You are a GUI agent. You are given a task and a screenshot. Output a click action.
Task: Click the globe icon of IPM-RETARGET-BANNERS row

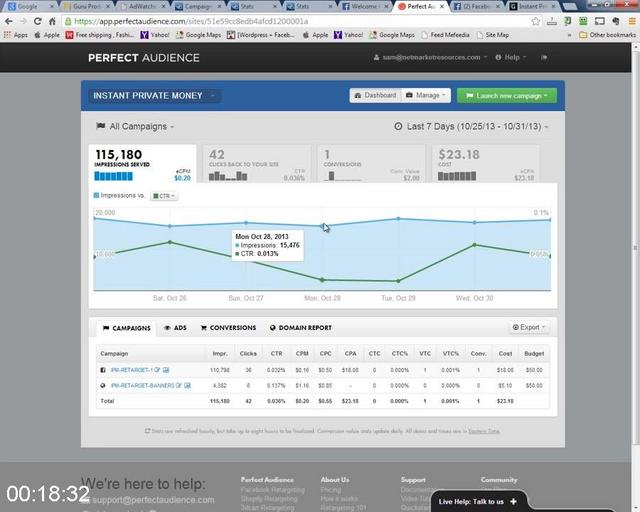click(103, 385)
